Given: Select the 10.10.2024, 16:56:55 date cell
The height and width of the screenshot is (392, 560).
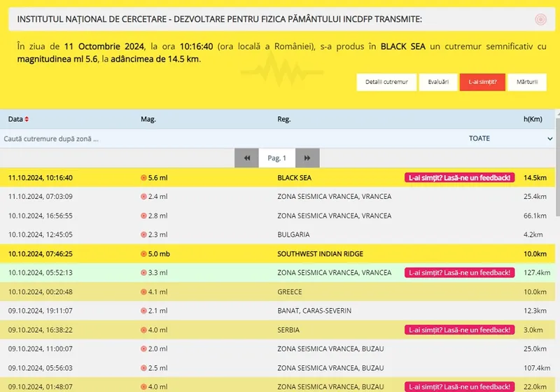Looking at the screenshot, I should [41, 216].
